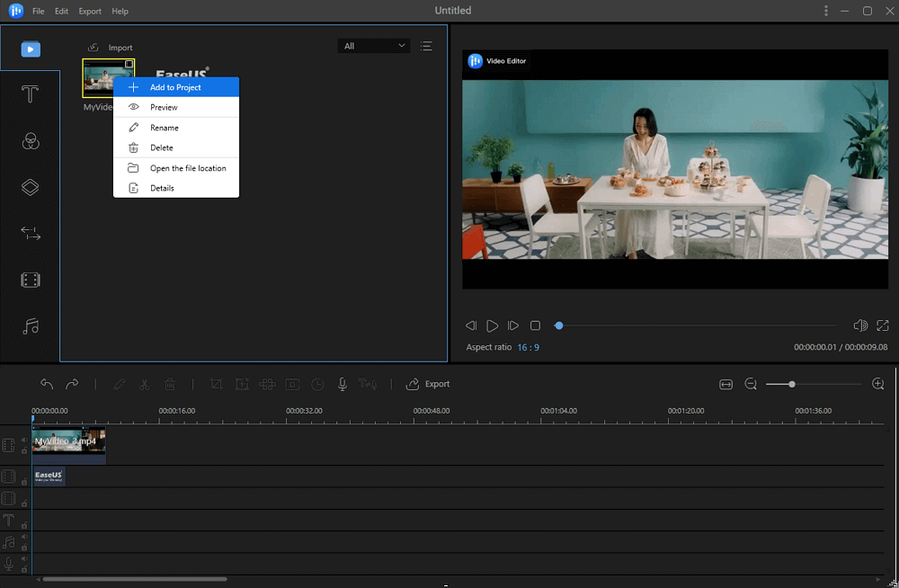
Task: Open the Overlays panel in sidebar
Action: [x=31, y=187]
